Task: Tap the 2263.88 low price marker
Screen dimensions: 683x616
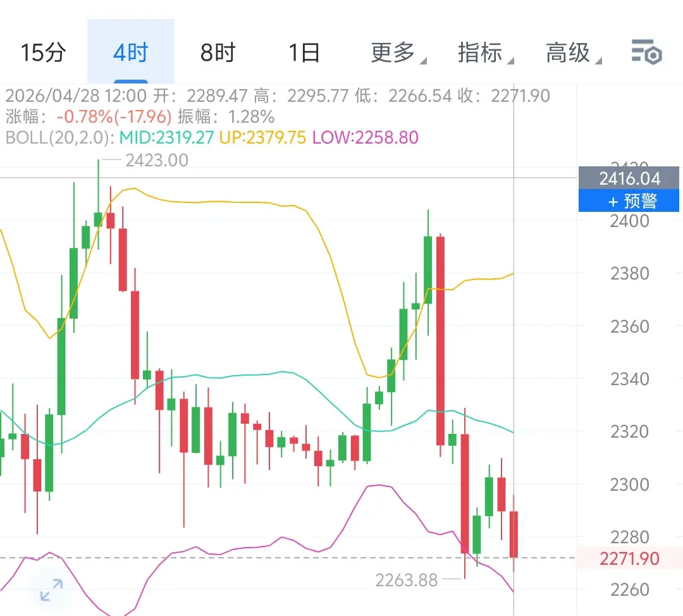Action: pos(407,581)
